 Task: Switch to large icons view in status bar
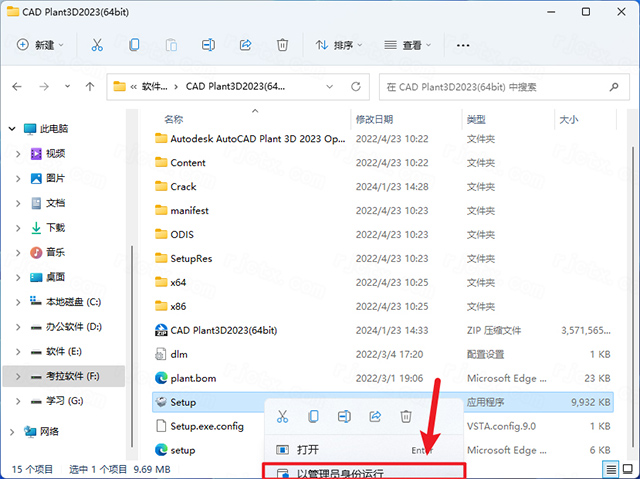coord(628,469)
